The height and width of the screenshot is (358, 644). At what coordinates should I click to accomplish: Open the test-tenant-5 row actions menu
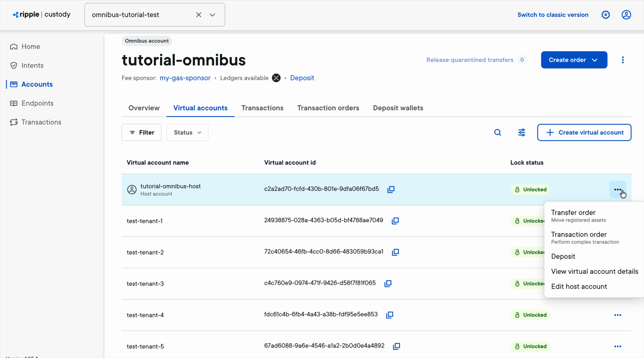[x=618, y=346]
